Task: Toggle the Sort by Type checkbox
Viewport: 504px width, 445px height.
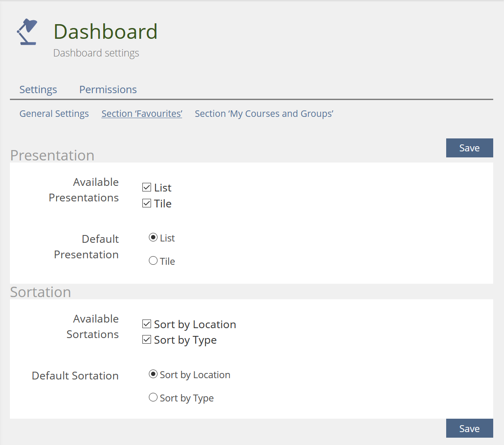Action: [x=147, y=340]
